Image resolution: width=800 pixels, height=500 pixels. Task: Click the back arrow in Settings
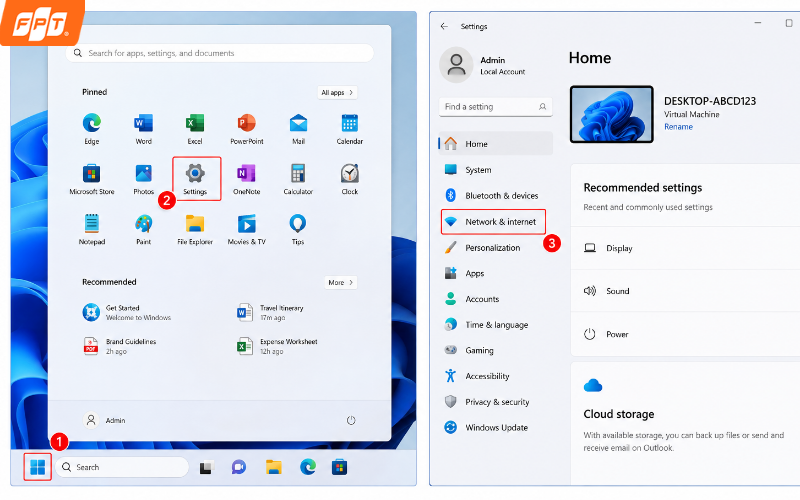pyautogui.click(x=444, y=26)
